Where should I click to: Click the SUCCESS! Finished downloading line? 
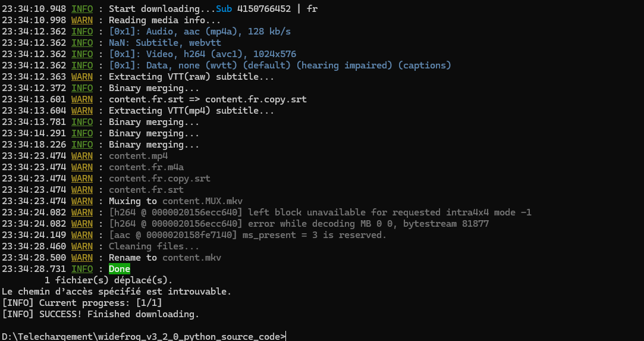click(100, 314)
